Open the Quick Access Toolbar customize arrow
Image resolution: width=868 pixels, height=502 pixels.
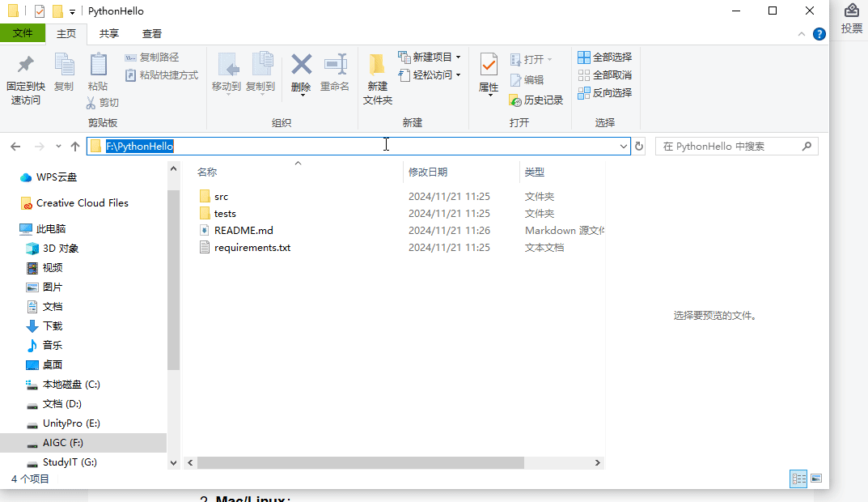pyautogui.click(x=72, y=11)
